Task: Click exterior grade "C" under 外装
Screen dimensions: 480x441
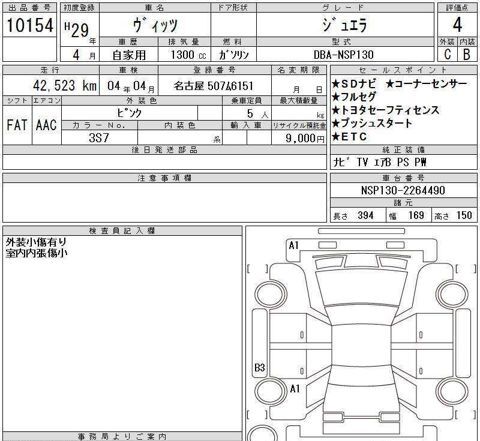Action: [448, 54]
